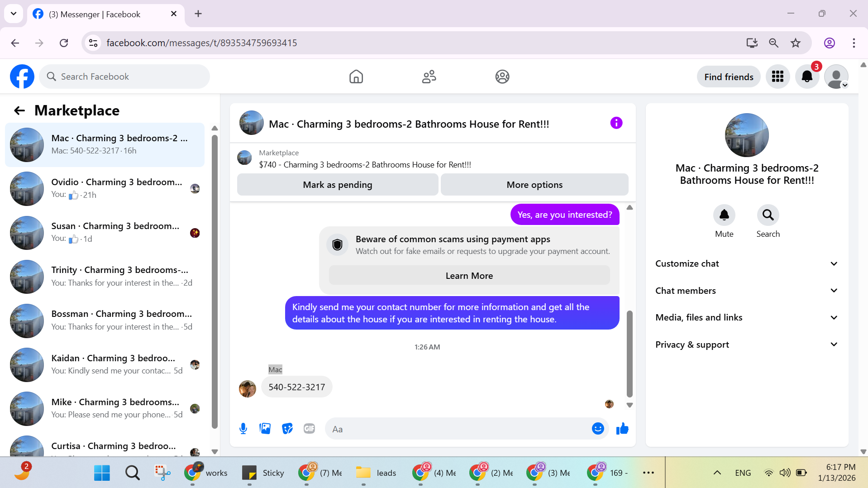
Task: Attach a photo with the image icon
Action: [x=265, y=428]
